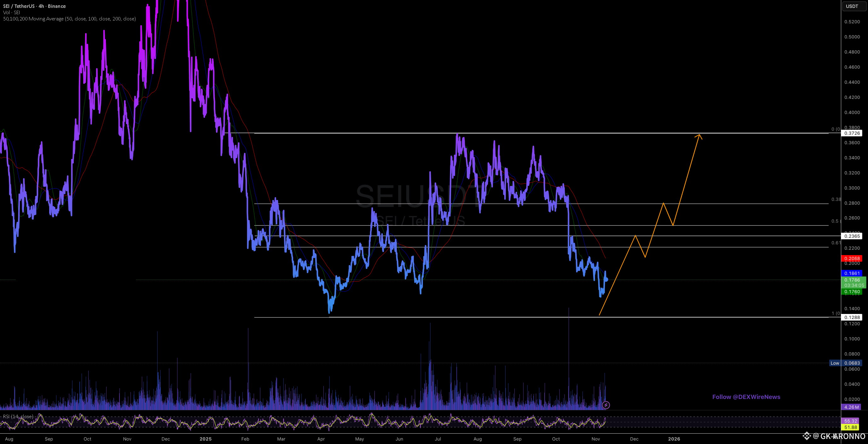Select the RSI (14, close) legend
This screenshot has height=444, width=868.
click(x=18, y=416)
